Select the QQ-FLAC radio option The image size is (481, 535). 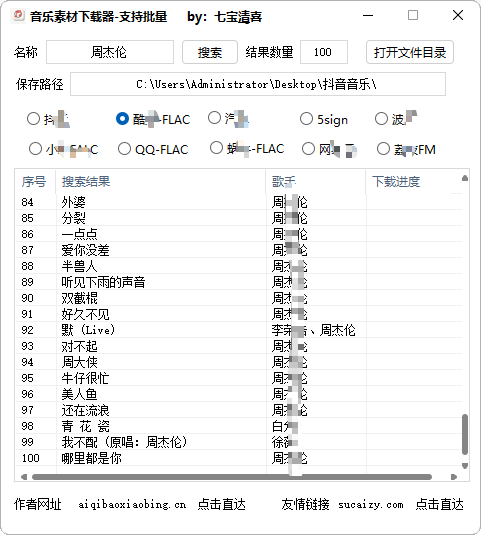point(124,149)
